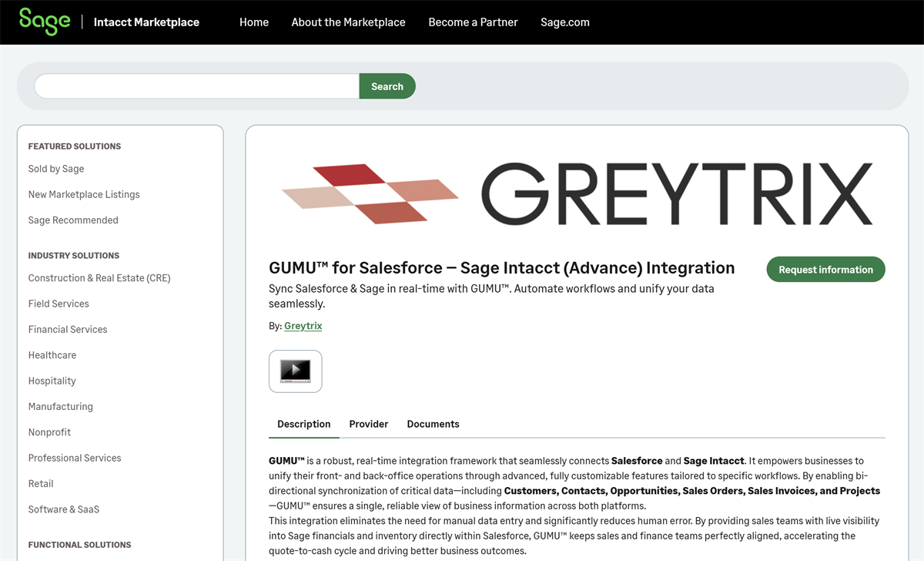Viewport: 924px width, 561px height.
Task: Open About the Marketplace page
Action: [348, 22]
